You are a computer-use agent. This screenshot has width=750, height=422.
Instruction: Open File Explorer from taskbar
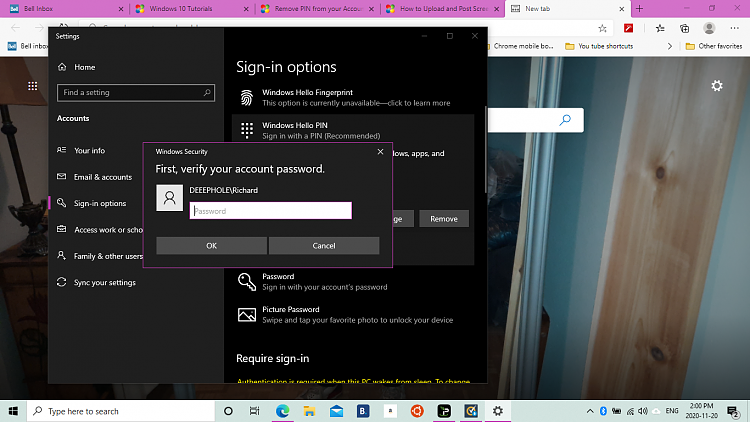[309, 411]
